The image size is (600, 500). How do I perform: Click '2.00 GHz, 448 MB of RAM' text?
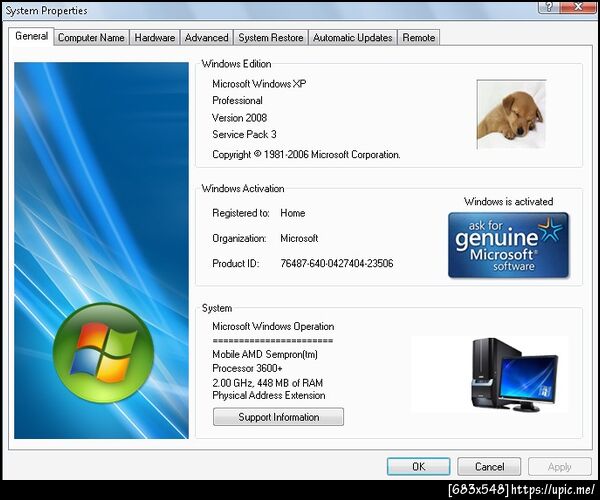(x=267, y=383)
